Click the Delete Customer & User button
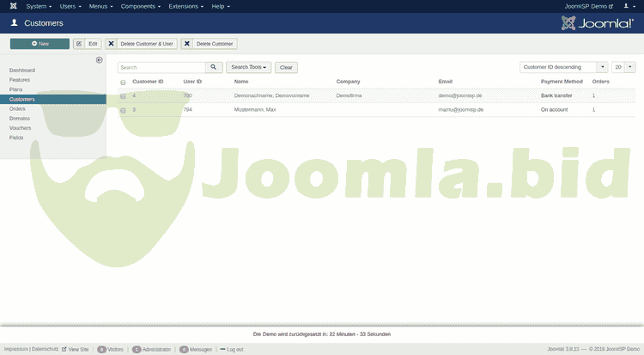Viewport: 644px width, 355px height. click(x=142, y=43)
